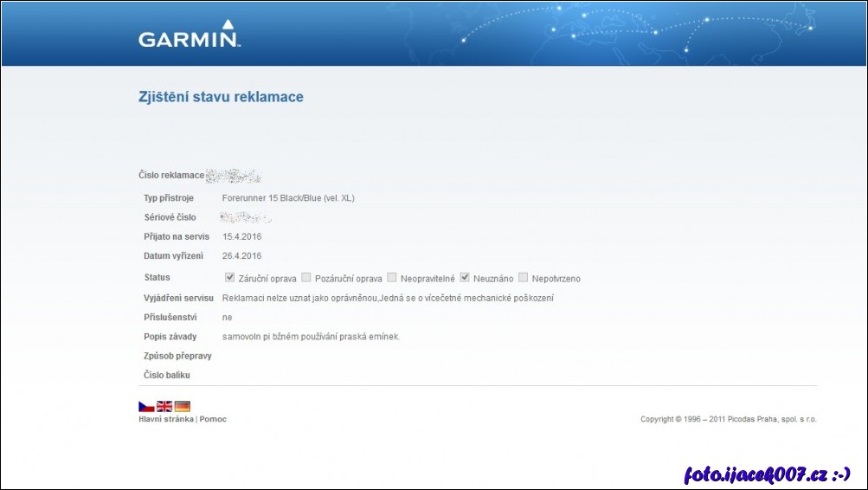Click the Zjištění stavu reklamace heading
The width and height of the screenshot is (868, 490).
tap(221, 97)
